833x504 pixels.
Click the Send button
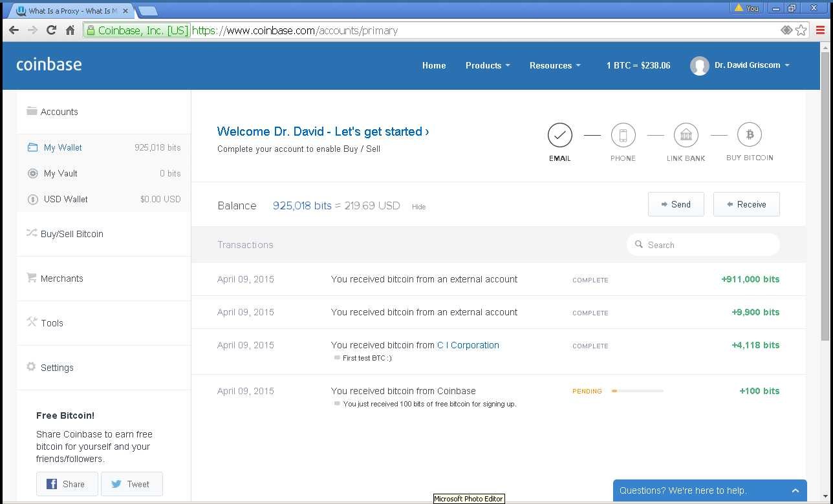(676, 204)
